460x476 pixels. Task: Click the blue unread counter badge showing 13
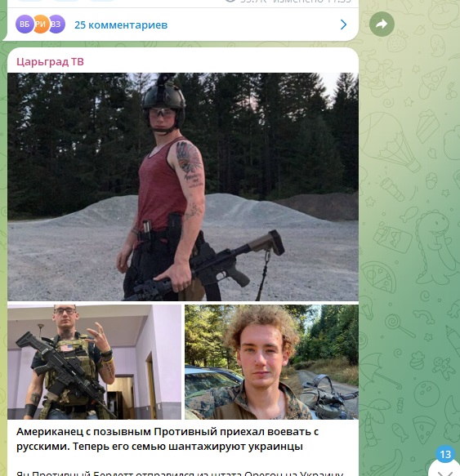445,454
